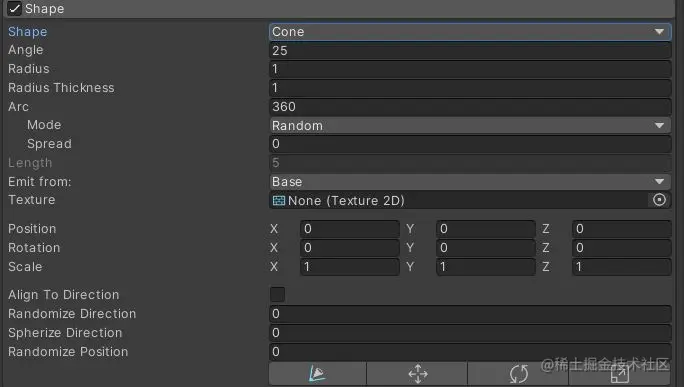Activate the shape gizmo editing mode icon

point(318,374)
